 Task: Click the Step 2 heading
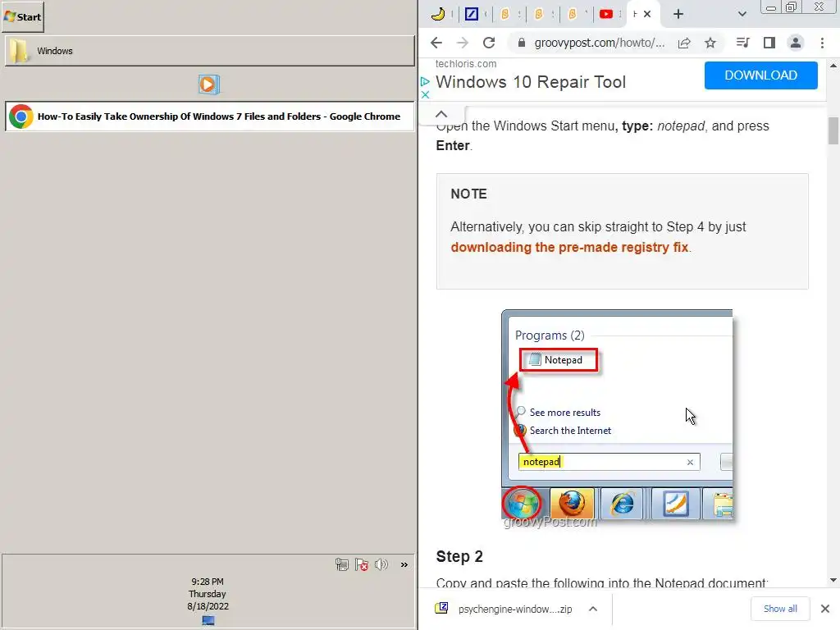[459, 557]
